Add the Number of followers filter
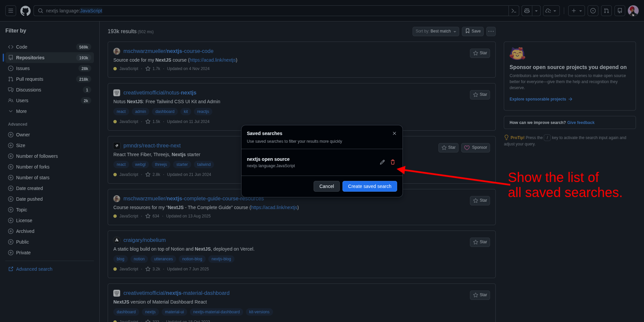The image size is (644, 322). (x=50, y=156)
